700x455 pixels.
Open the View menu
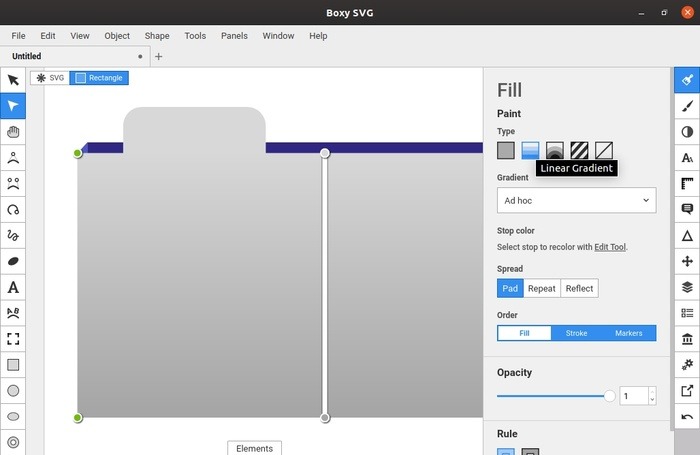pyautogui.click(x=80, y=36)
